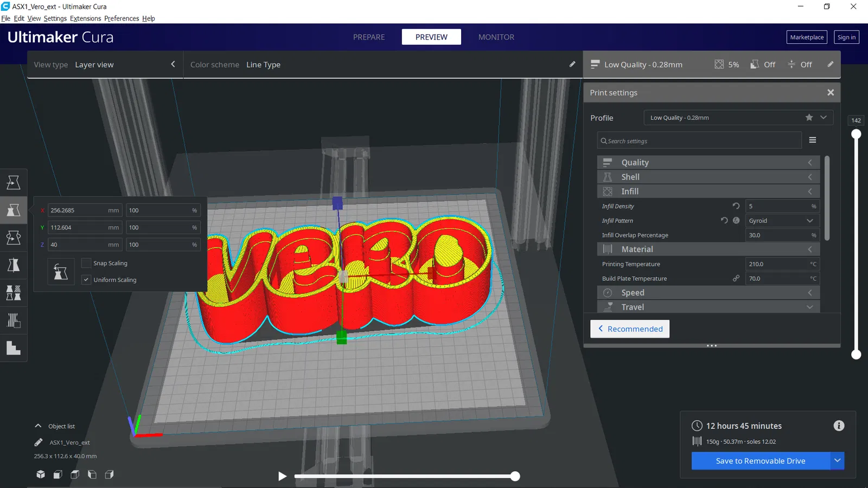Click the function icon beside Infill Pattern

point(736,221)
